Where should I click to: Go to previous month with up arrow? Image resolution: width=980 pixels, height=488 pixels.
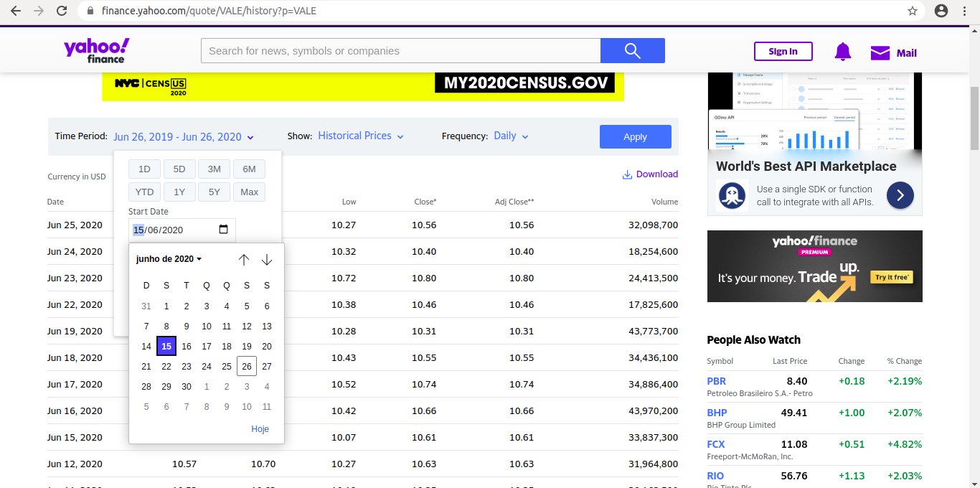click(x=244, y=259)
